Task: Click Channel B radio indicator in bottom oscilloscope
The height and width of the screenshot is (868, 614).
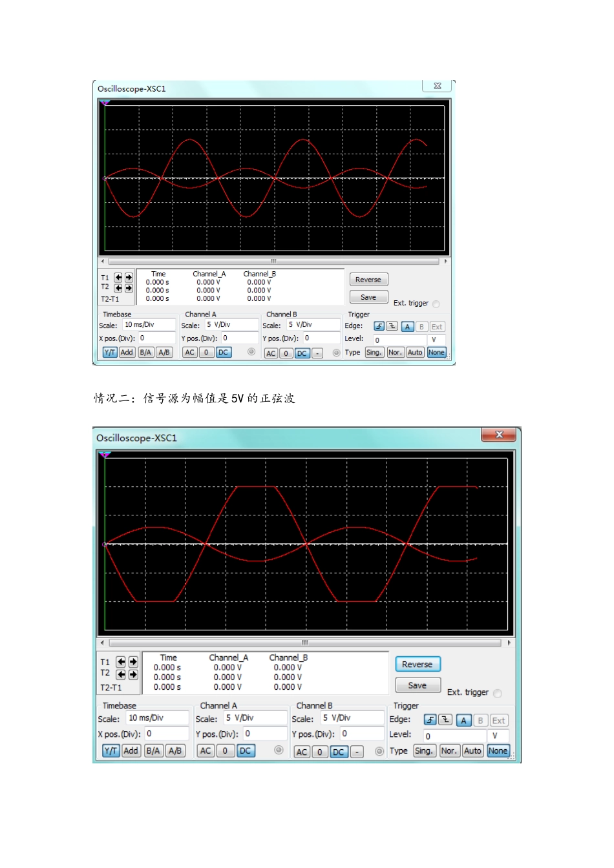Action: tap(379, 751)
